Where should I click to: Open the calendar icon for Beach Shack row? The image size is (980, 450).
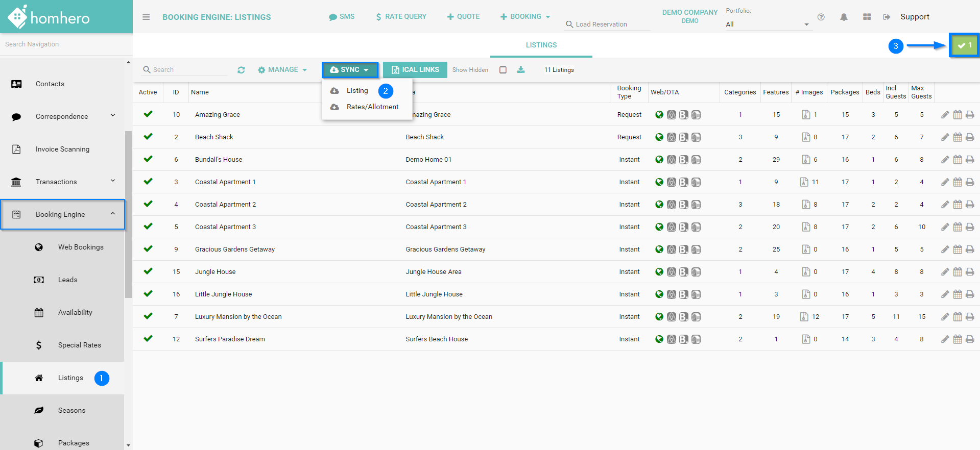coord(958,137)
